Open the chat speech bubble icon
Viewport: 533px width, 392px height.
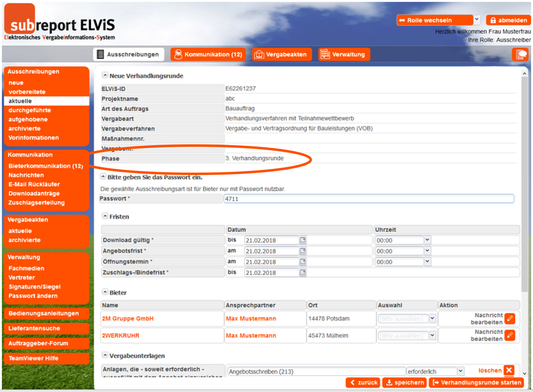coord(520,55)
